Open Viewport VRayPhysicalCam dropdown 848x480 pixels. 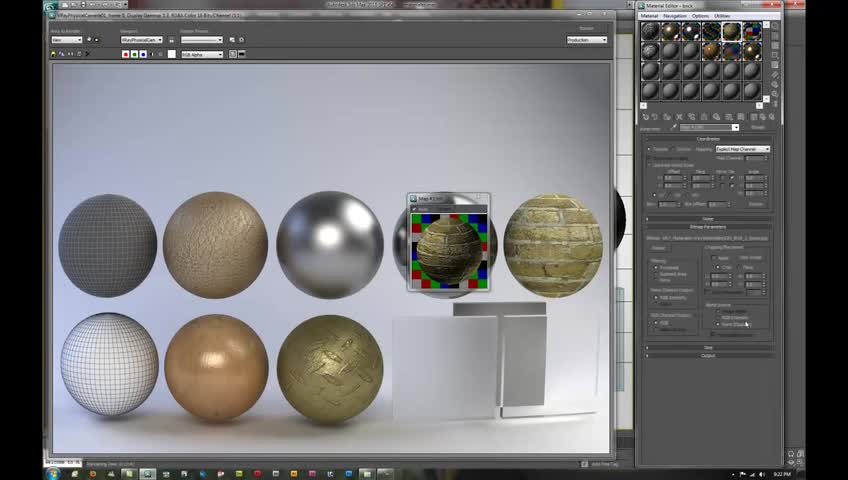[142, 40]
